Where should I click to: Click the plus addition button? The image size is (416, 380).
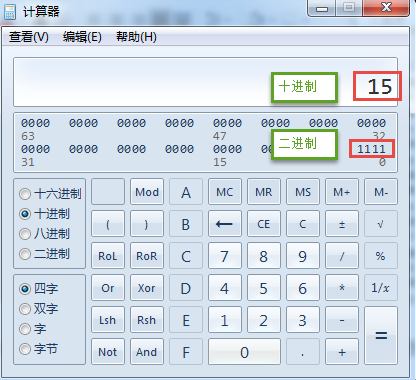coord(342,352)
